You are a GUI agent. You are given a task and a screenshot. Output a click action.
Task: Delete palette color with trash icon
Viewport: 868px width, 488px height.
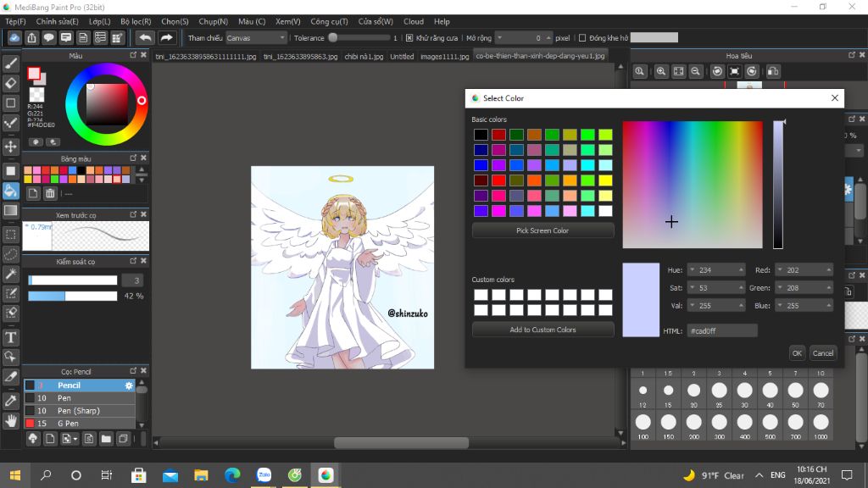[x=50, y=193]
